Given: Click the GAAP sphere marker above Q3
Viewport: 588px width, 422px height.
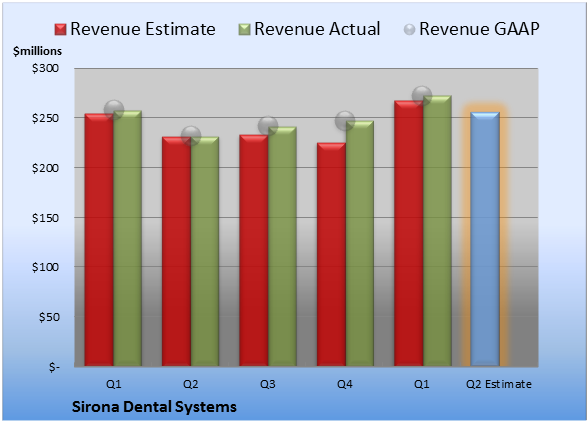Looking at the screenshot, I should tap(268, 126).
